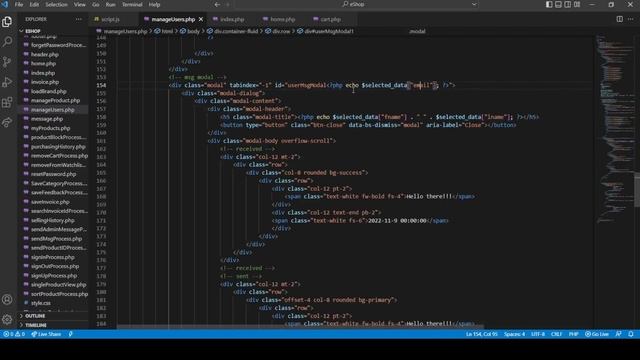The width and height of the screenshot is (640, 360).
Task: Open the View menu
Action: point(80,4)
